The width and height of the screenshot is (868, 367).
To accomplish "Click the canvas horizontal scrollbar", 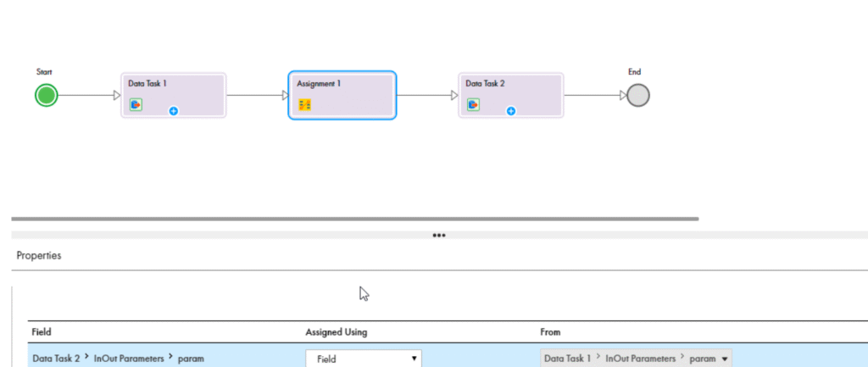I will [354, 219].
